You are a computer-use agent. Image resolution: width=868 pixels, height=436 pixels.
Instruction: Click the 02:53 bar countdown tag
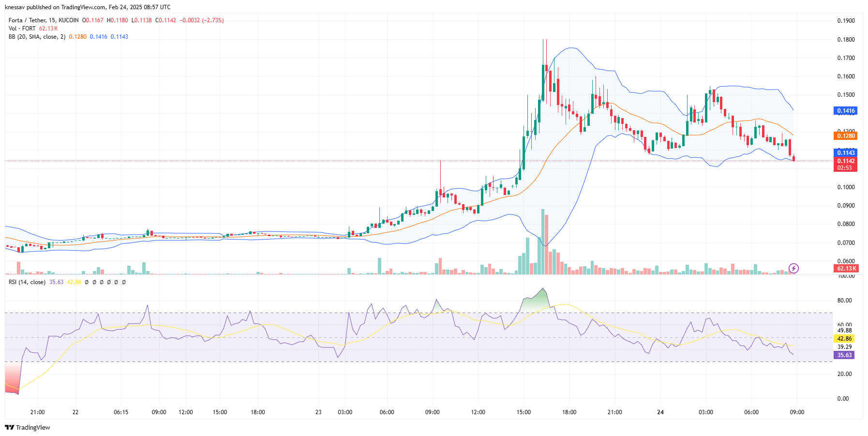846,168
